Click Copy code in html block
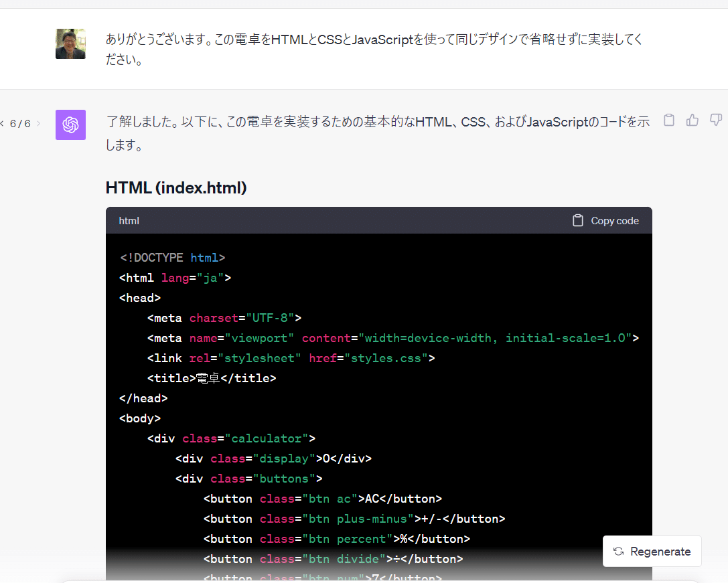Screen dimensions: 728x583 606,220
